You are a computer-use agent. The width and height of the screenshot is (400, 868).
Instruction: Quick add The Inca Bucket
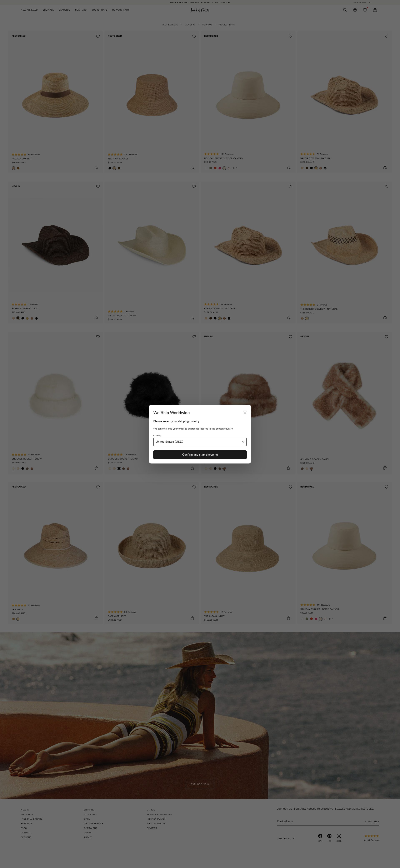[192, 168]
